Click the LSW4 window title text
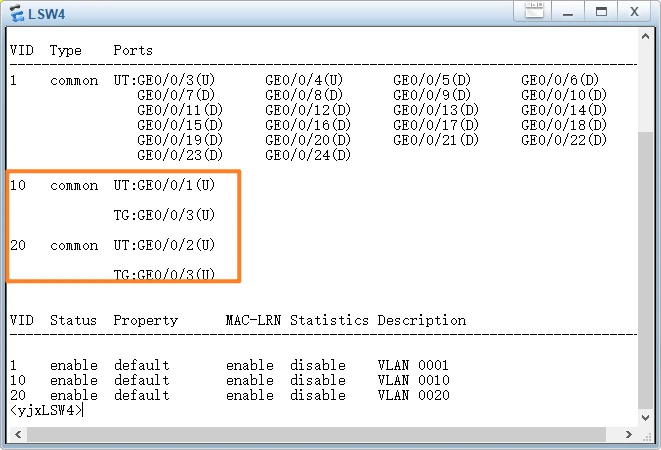Viewport: 661px width, 450px height. (47, 12)
